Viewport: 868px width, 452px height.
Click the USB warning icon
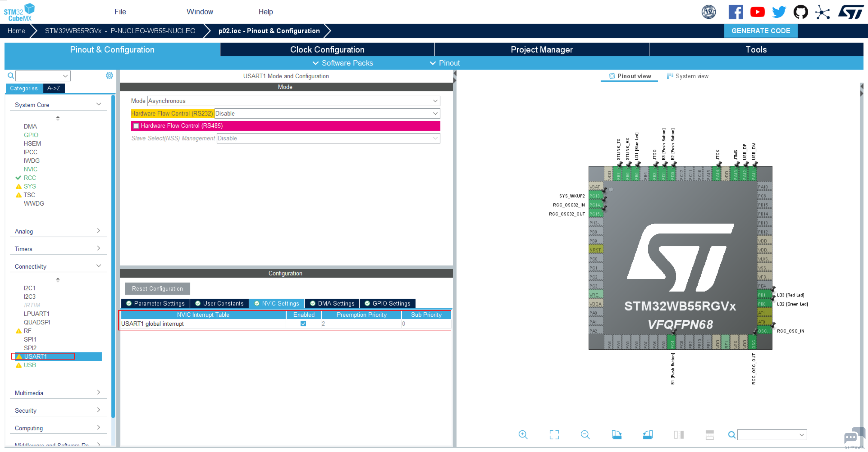tap(19, 366)
